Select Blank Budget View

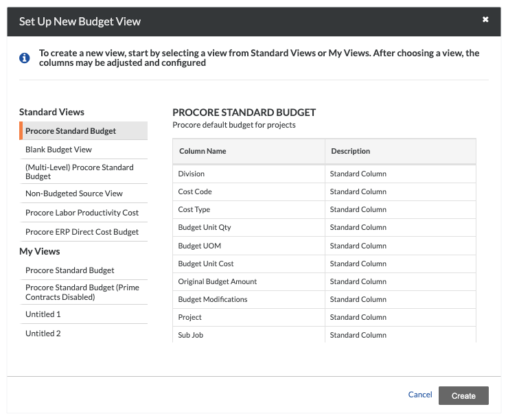[x=84, y=150]
